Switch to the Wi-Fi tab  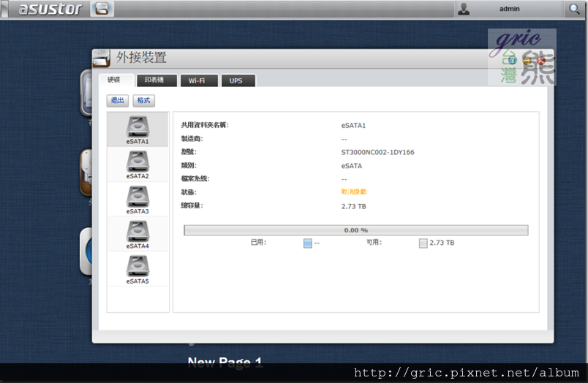click(x=198, y=80)
